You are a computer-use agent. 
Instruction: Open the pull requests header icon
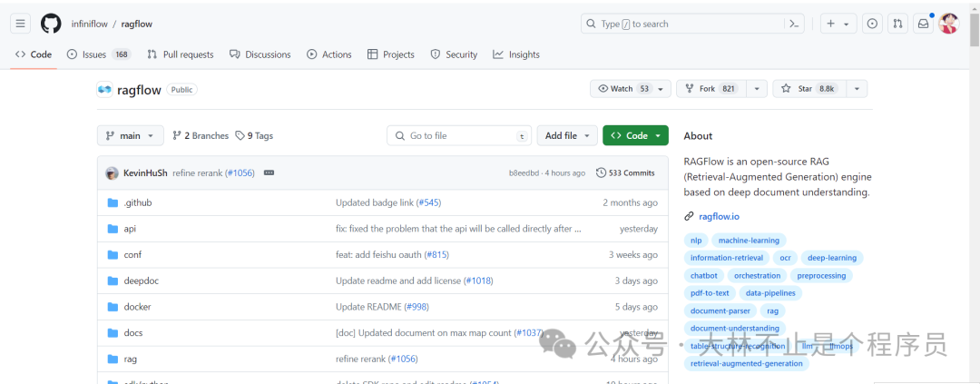tap(897, 24)
